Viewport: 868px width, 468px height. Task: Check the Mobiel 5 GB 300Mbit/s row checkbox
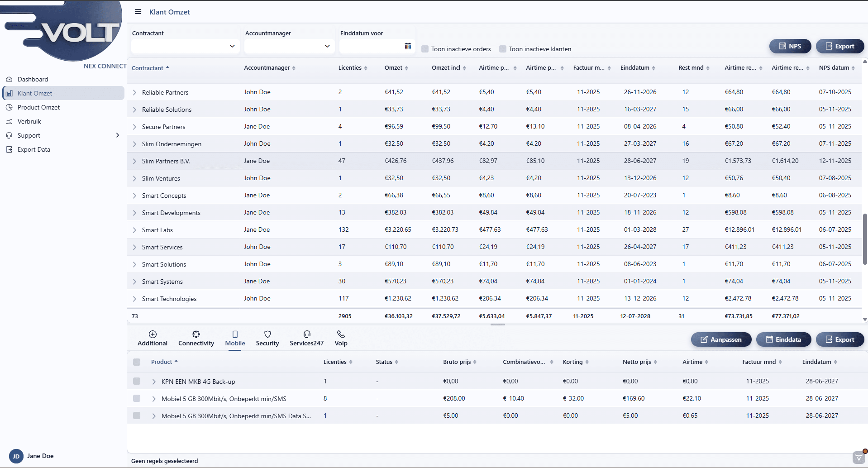[137, 399]
